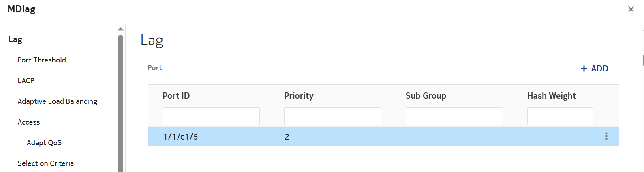Open the three-dot row actions menu
Screen dimensions: 644x172
pyautogui.click(x=606, y=136)
